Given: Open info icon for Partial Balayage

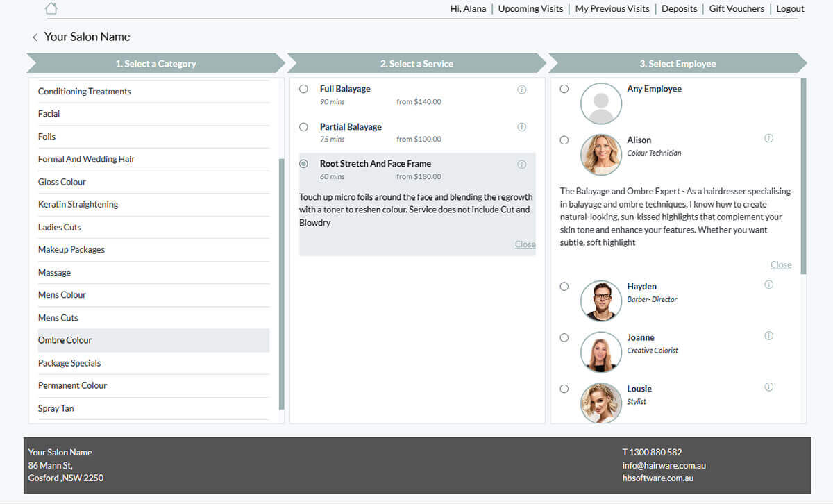Looking at the screenshot, I should (x=522, y=127).
